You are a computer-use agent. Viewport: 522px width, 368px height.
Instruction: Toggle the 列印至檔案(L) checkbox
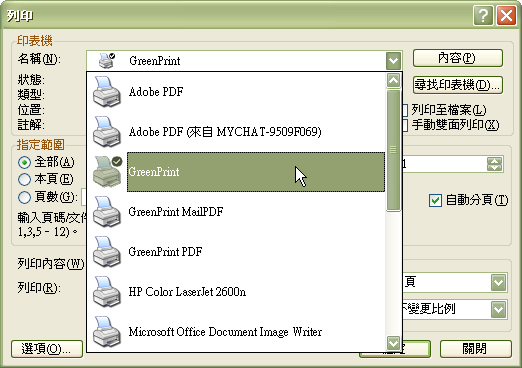click(405, 110)
